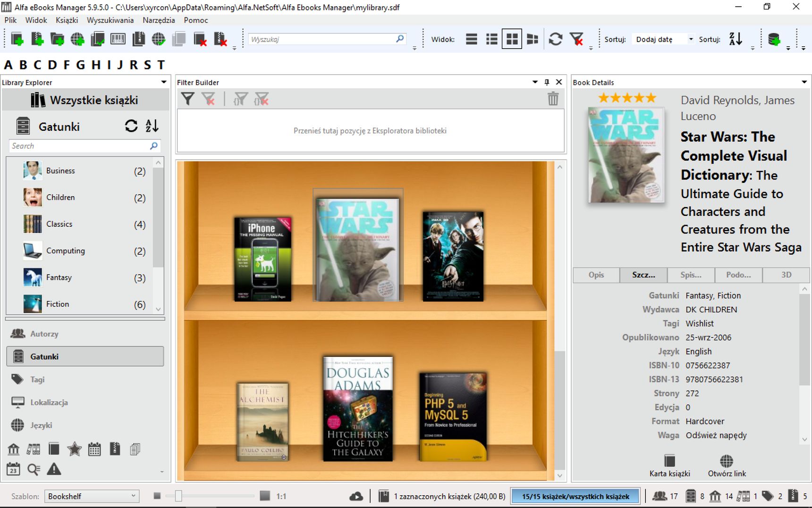The height and width of the screenshot is (508, 812).
Task: Click Otwórz link button
Action: coord(727,465)
